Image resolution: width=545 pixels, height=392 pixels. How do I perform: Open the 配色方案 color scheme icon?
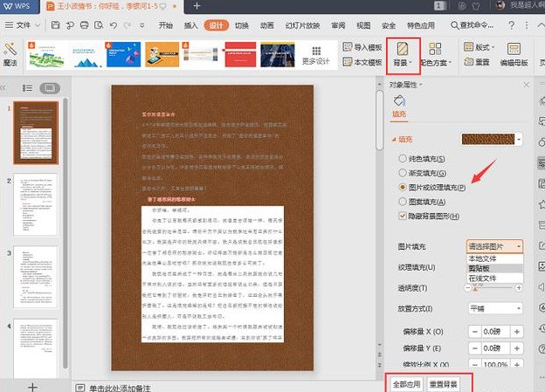(x=436, y=52)
